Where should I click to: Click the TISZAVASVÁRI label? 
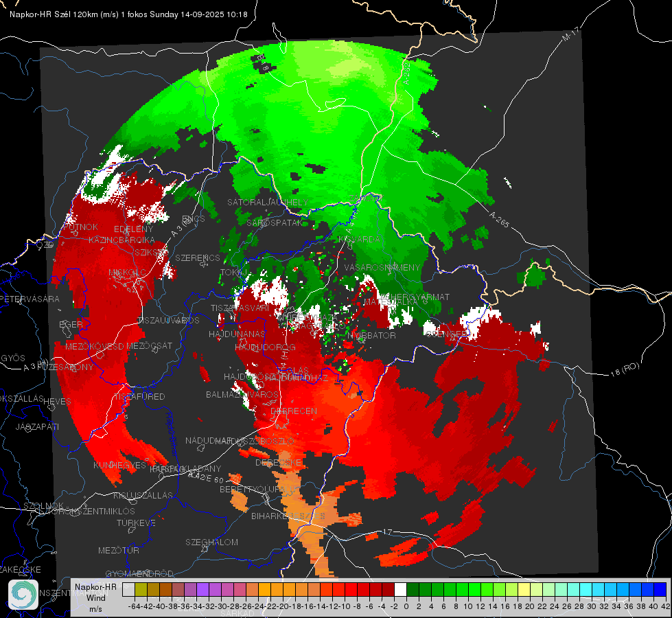(x=240, y=308)
